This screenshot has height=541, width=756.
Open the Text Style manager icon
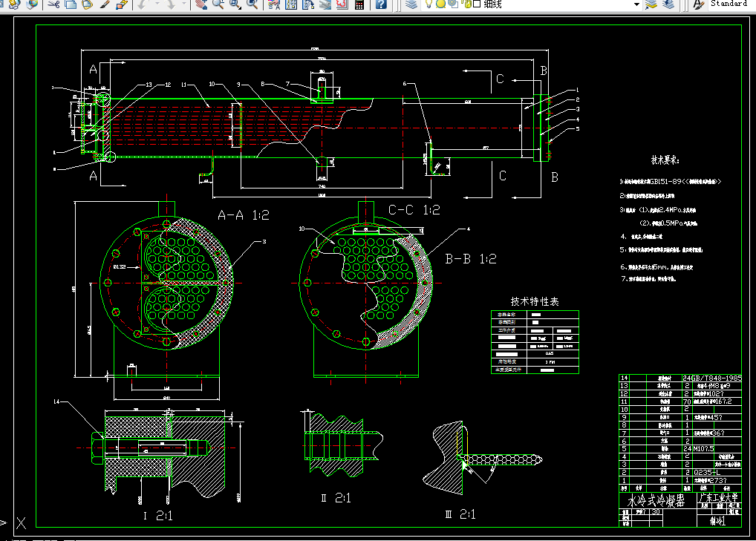698,4
